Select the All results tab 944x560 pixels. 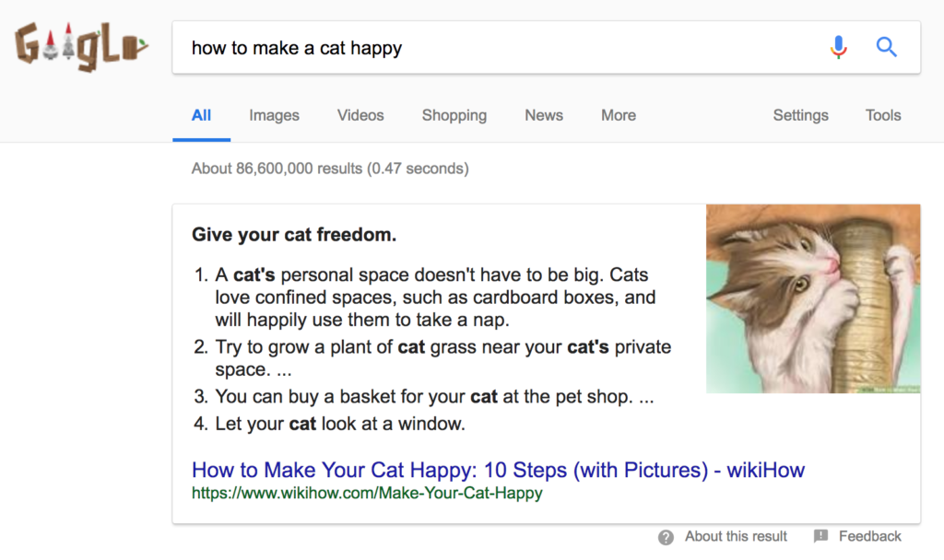(201, 115)
